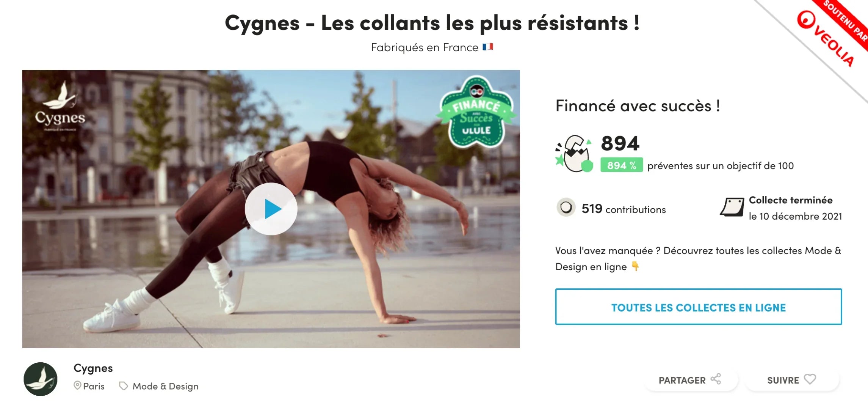This screenshot has height=412, width=868.
Task: Click the Partager button
Action: pyautogui.click(x=691, y=380)
